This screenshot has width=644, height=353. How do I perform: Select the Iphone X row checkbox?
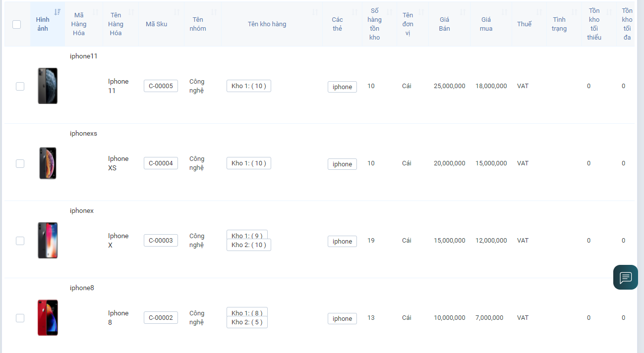[20, 241]
